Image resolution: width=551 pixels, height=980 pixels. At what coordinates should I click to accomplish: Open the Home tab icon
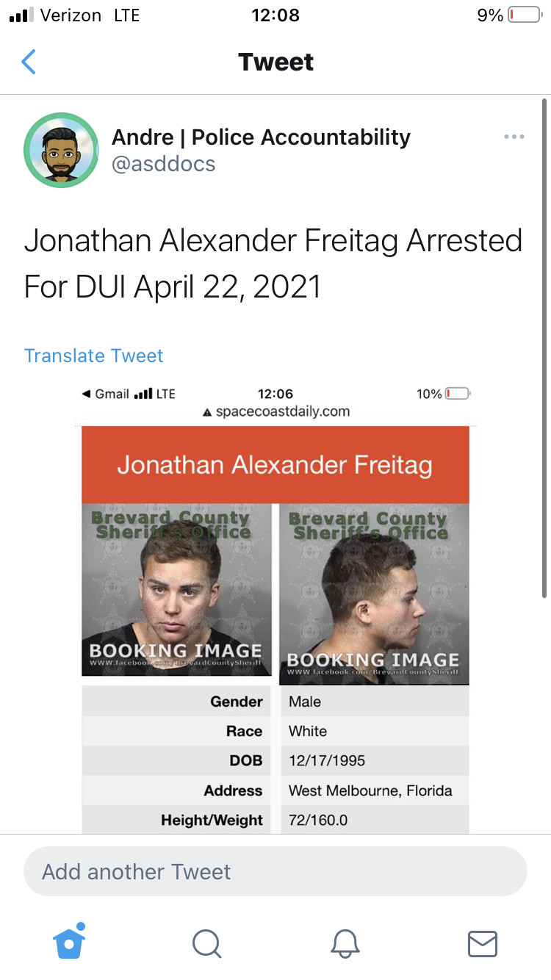(x=70, y=942)
